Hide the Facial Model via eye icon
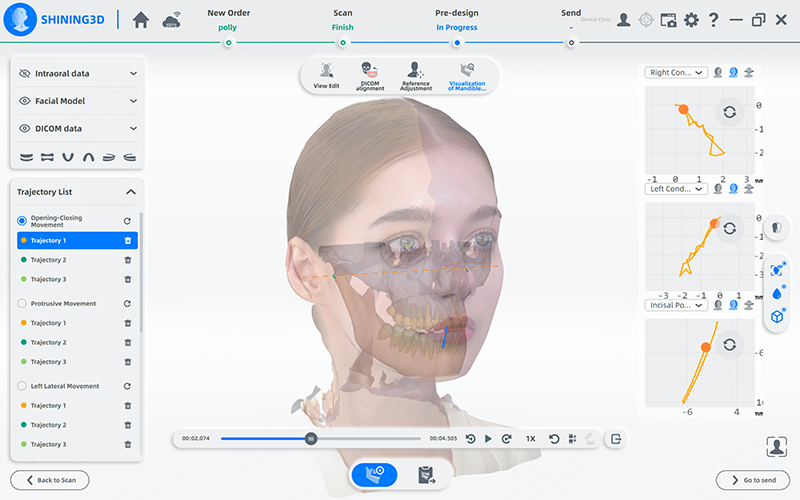Image resolution: width=800 pixels, height=500 pixels. pyautogui.click(x=26, y=101)
